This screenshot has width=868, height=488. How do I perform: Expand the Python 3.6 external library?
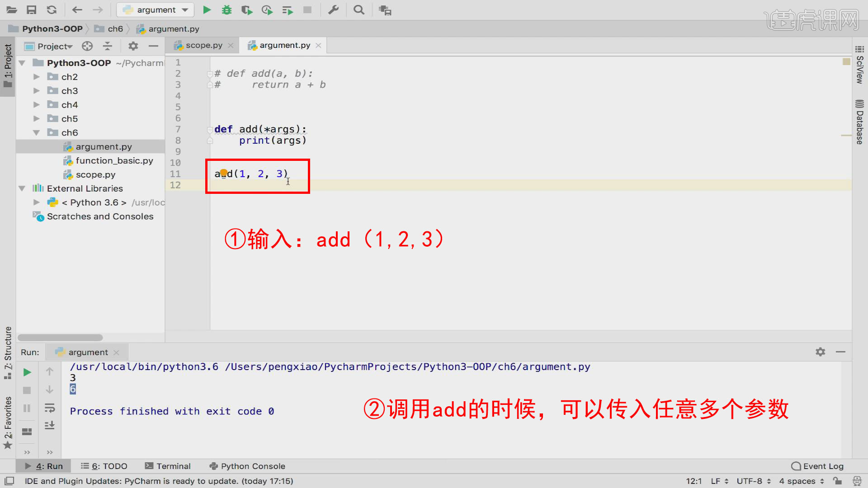[x=37, y=202]
